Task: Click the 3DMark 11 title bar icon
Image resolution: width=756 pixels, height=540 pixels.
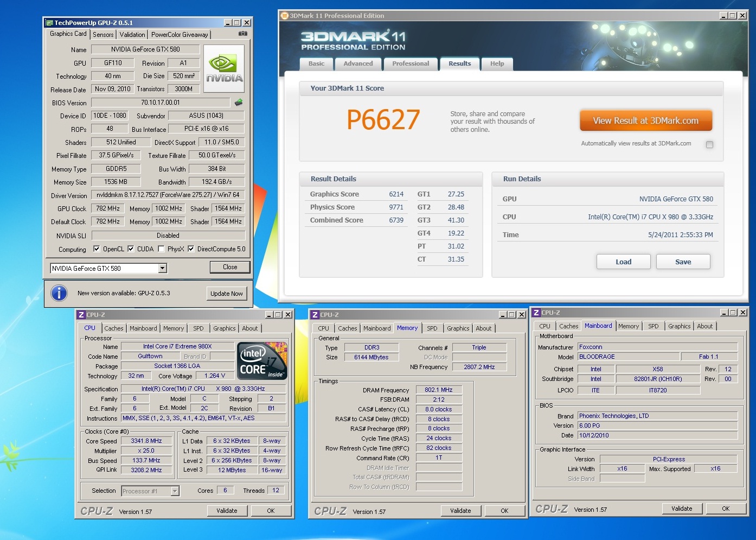Action: [x=284, y=16]
